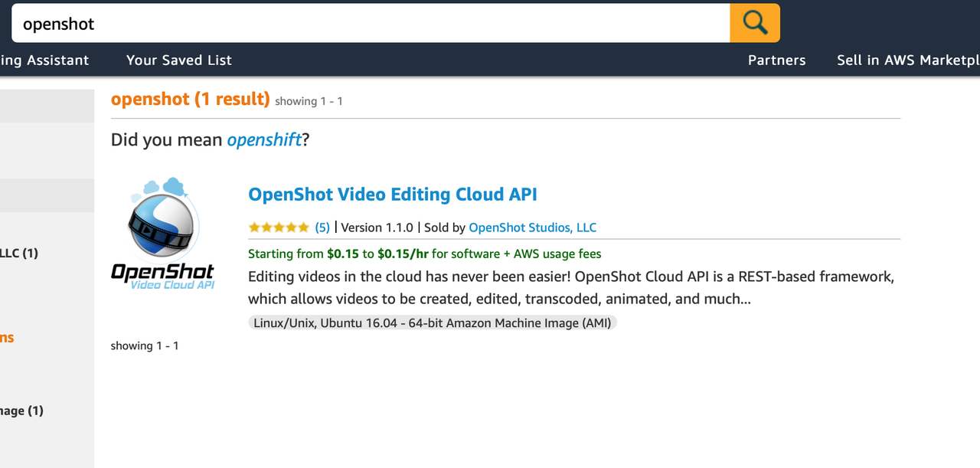The height and width of the screenshot is (468, 980).
Task: Click the Version 1.1.0 label
Action: (377, 227)
